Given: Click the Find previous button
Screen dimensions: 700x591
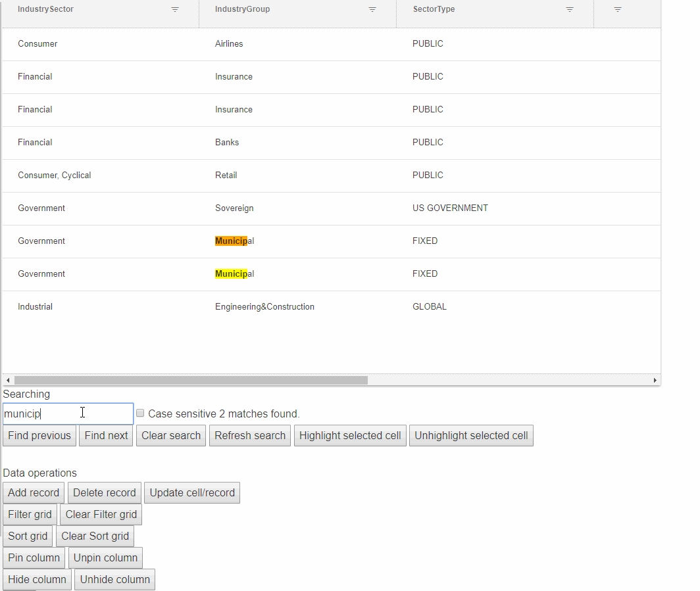Looking at the screenshot, I should [x=39, y=435].
